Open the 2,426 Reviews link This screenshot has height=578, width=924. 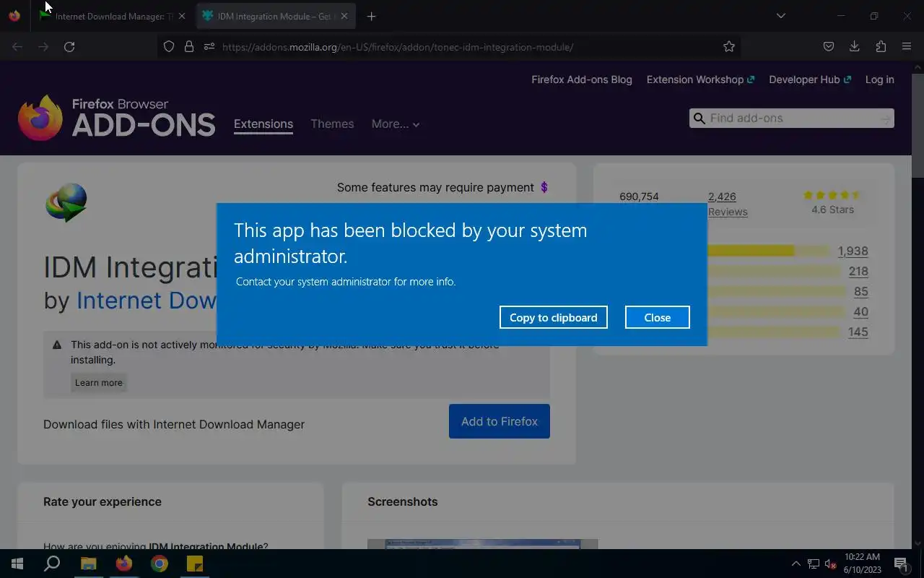pos(728,204)
